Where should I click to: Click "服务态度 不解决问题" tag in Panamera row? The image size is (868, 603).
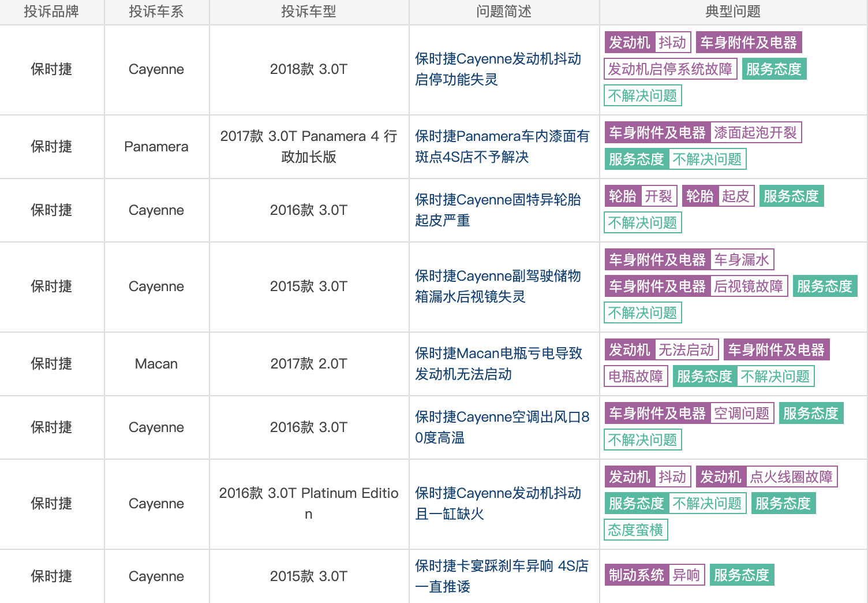point(675,159)
